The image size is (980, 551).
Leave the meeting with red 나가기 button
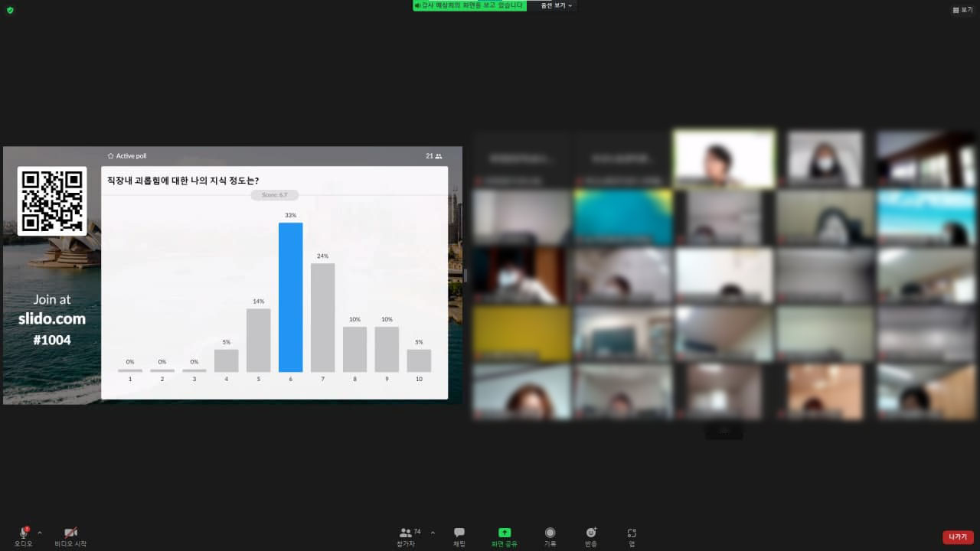(958, 536)
